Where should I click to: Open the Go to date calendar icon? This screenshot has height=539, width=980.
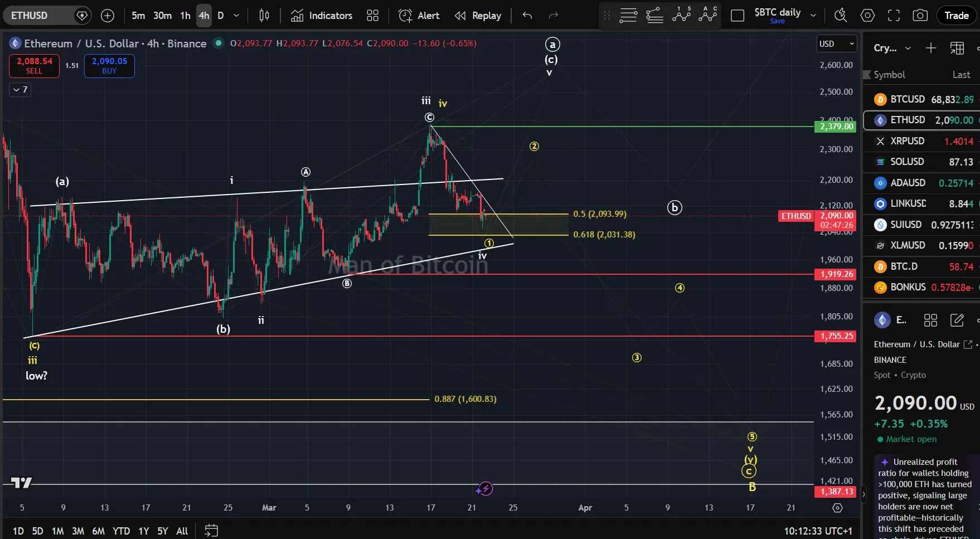pos(211,531)
